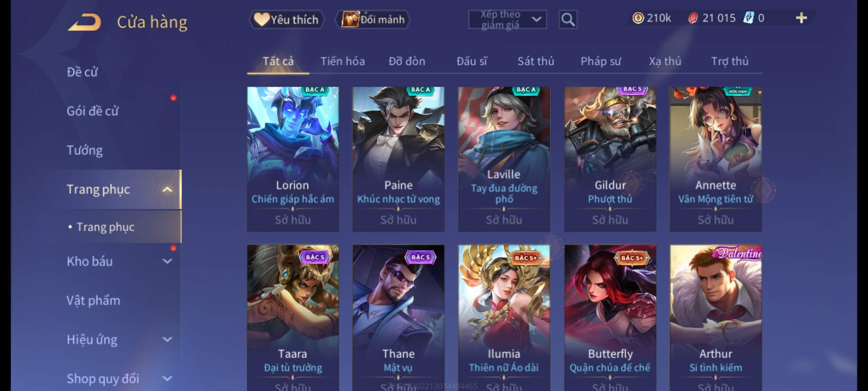Open Tướng in the sidebar
868x391 pixels.
(85, 150)
